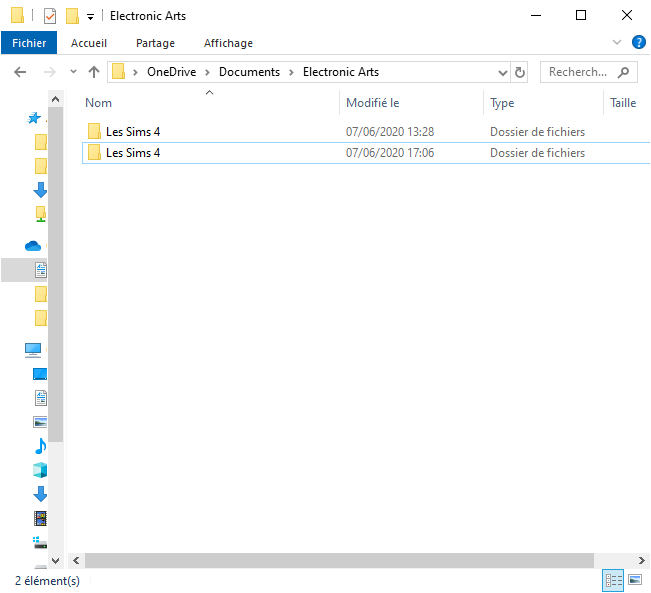The image size is (651, 593).
Task: Click Electronic Arts in the address path
Action: (x=341, y=72)
